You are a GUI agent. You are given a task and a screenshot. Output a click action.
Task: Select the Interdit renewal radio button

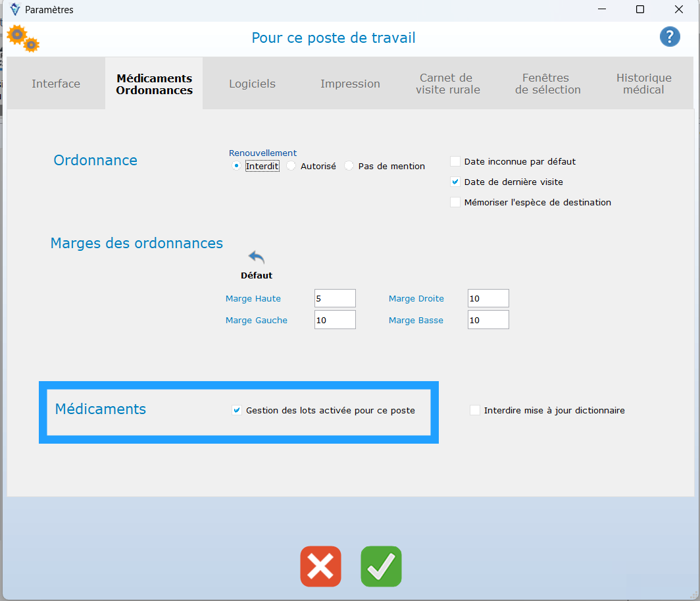tap(237, 166)
